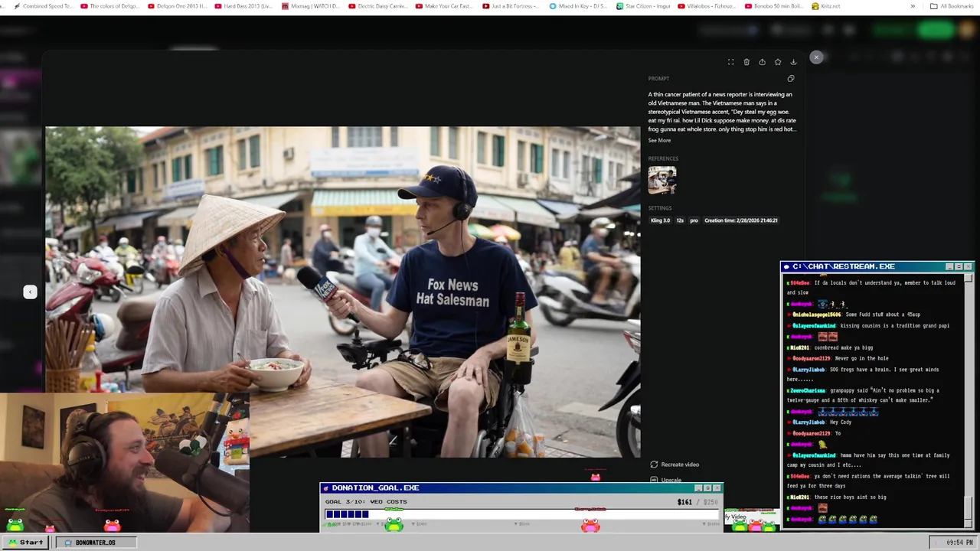Click chat message 'these rice boys aint so big'
Image resolution: width=980 pixels, height=551 pixels.
tap(850, 497)
